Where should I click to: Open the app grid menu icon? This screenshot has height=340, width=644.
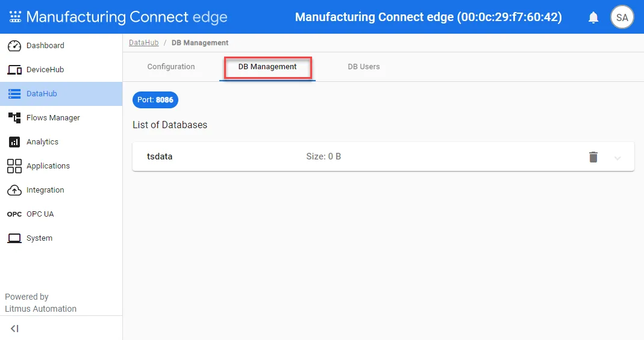(x=15, y=17)
